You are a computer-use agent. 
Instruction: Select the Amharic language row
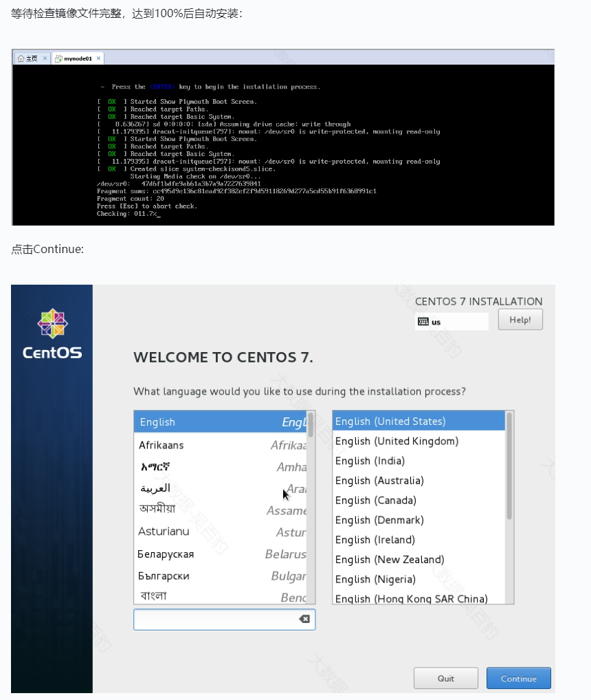[x=221, y=467]
